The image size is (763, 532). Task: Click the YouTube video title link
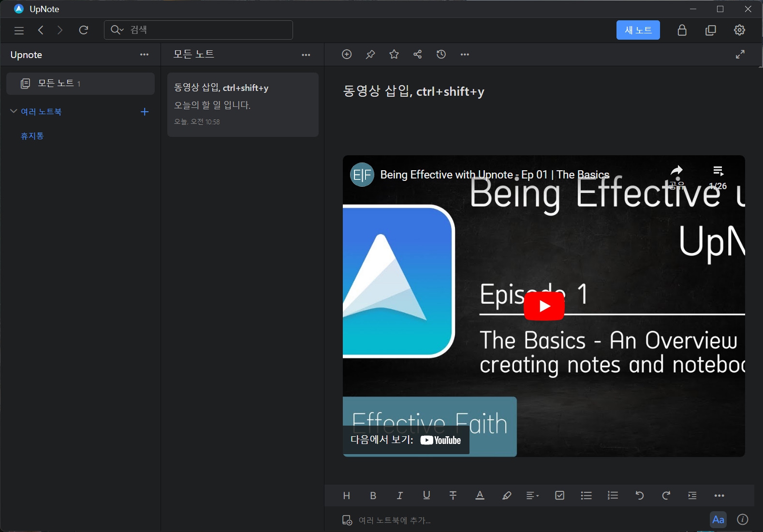[x=495, y=175]
